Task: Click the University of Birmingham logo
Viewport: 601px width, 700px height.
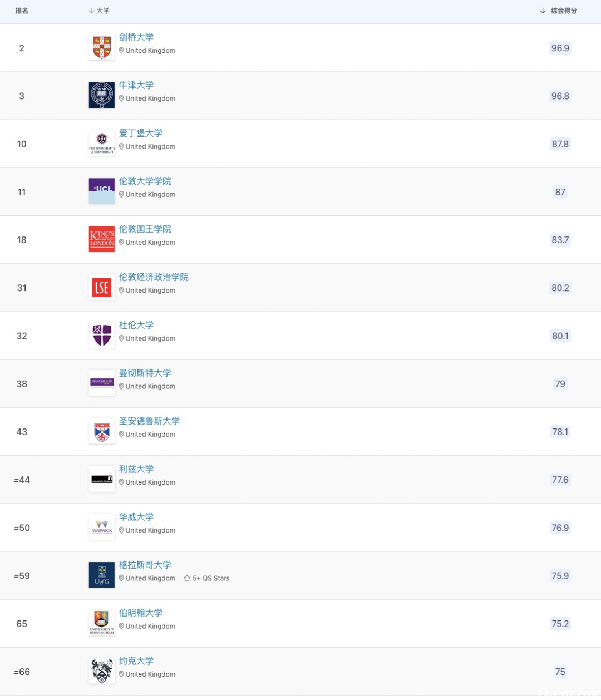Action: [x=102, y=623]
